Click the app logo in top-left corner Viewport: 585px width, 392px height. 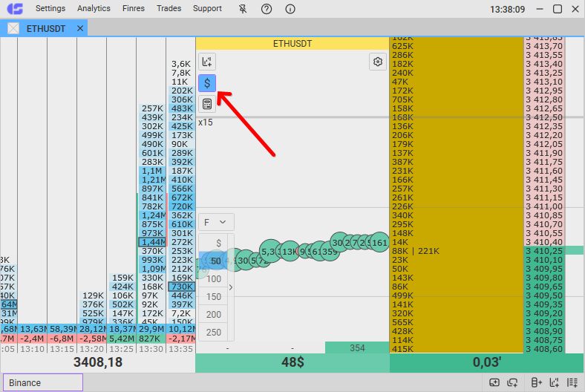point(14,9)
